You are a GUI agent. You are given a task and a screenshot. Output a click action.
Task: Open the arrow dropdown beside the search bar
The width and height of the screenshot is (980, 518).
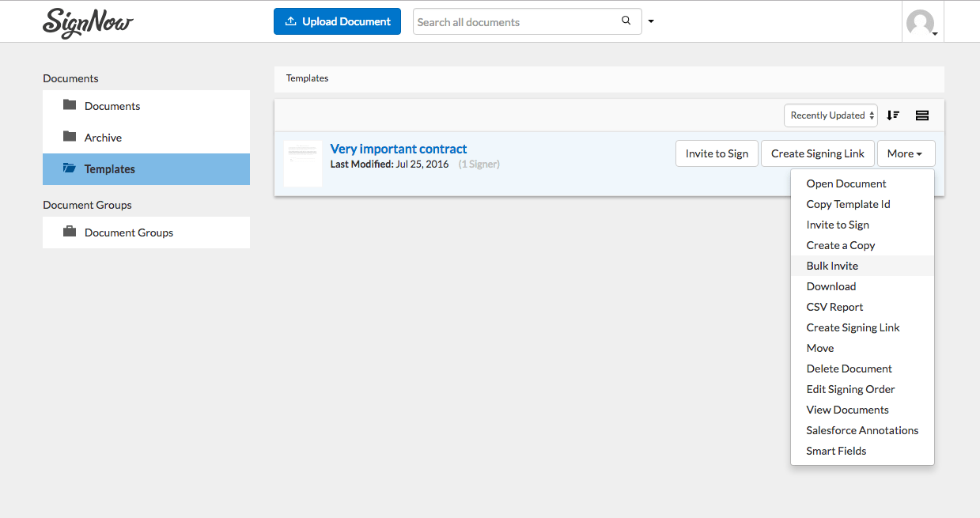tap(650, 21)
